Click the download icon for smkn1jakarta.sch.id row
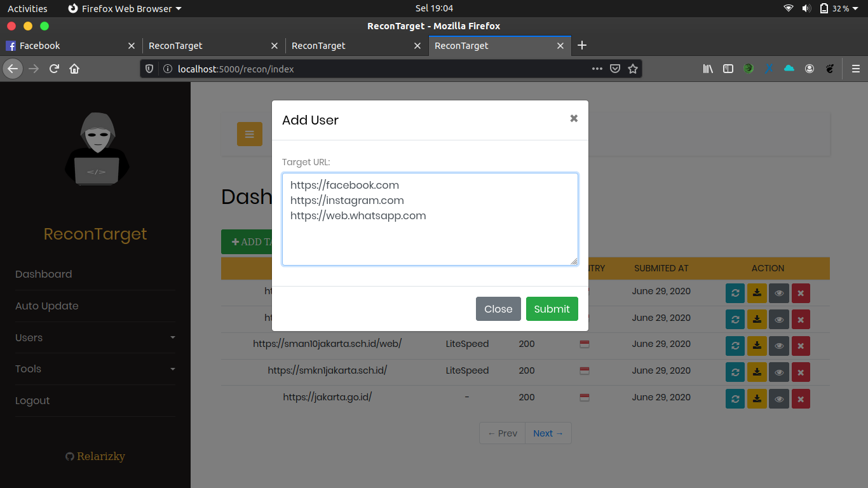The height and width of the screenshot is (488, 868). pyautogui.click(x=757, y=372)
